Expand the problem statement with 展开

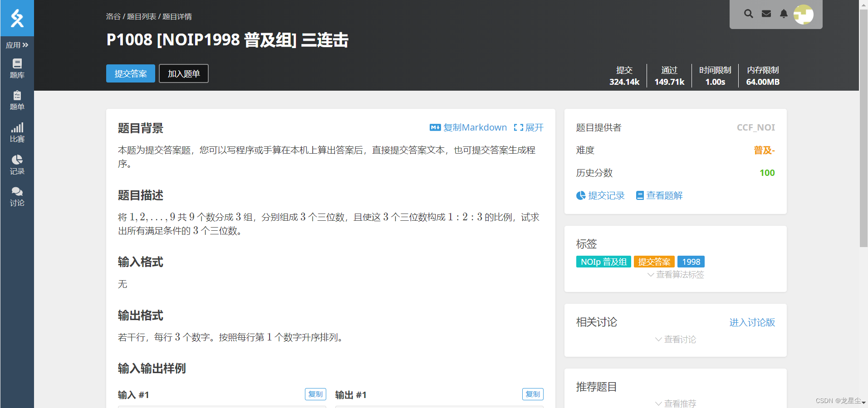click(x=529, y=127)
